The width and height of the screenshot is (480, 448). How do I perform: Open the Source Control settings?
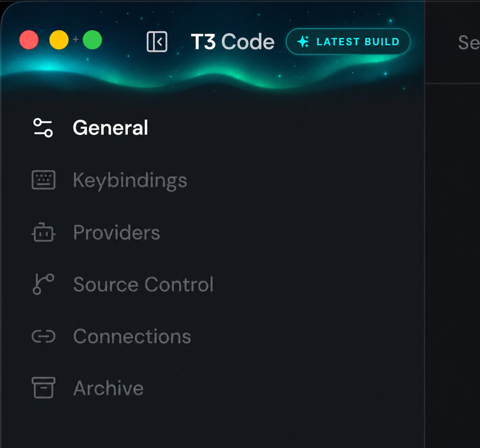[x=143, y=284]
